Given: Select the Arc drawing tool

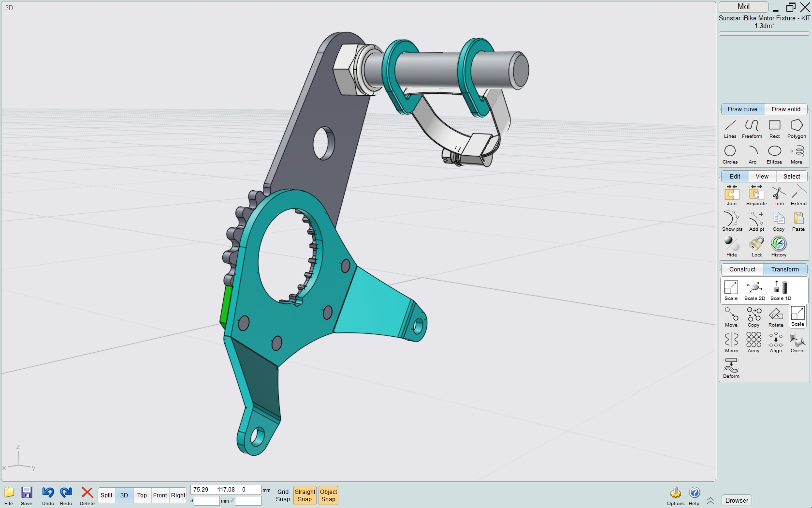Looking at the screenshot, I should 752,154.
